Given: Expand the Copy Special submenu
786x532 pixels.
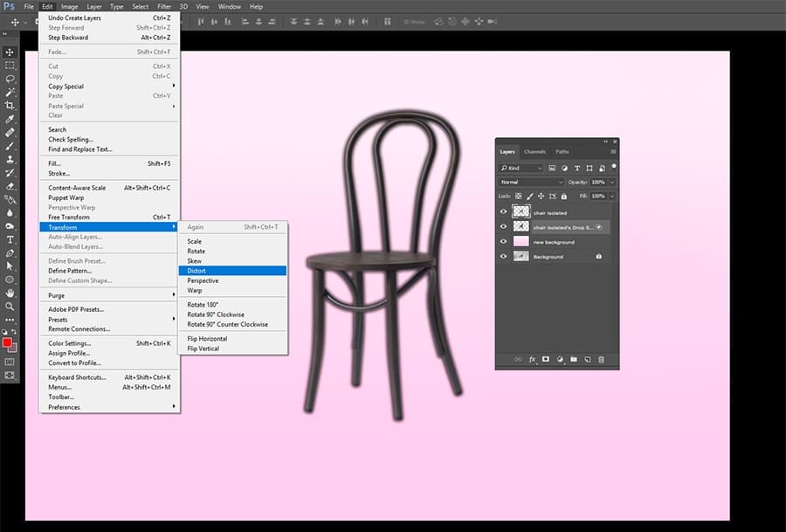Looking at the screenshot, I should click(109, 86).
